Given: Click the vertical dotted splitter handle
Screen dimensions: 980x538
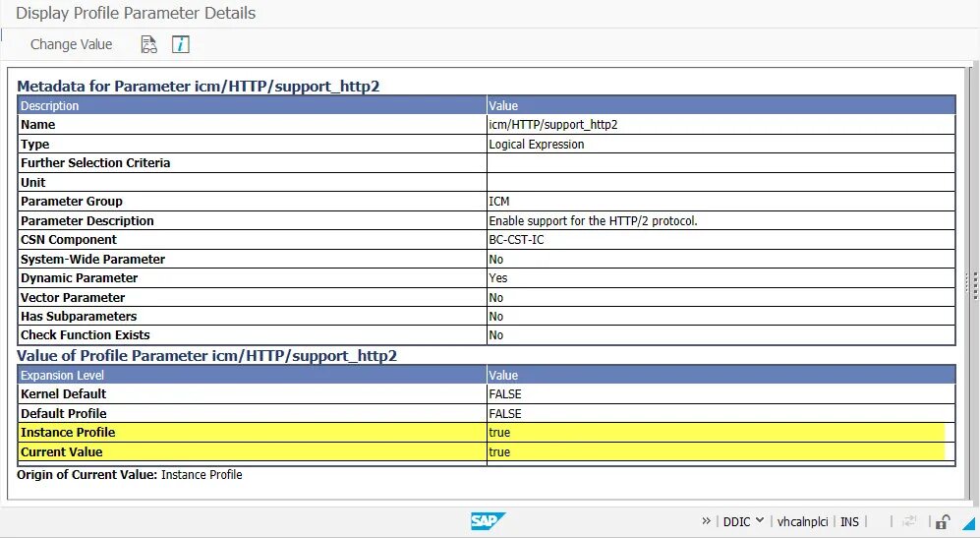Looking at the screenshot, I should point(974,284).
